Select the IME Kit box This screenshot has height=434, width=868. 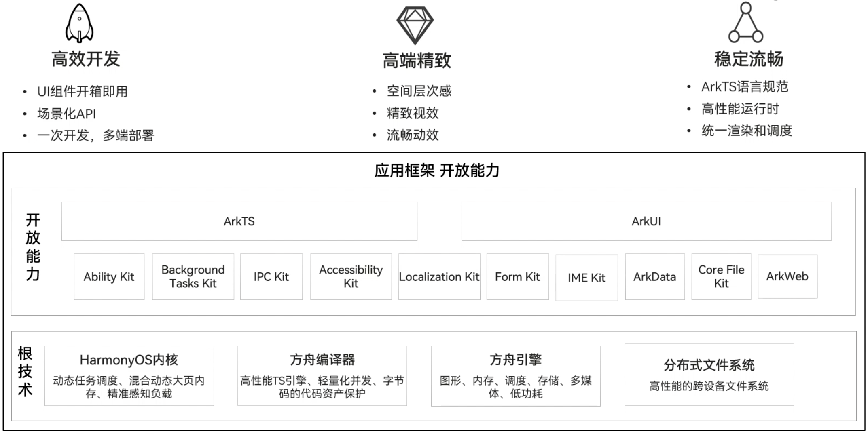tap(586, 278)
